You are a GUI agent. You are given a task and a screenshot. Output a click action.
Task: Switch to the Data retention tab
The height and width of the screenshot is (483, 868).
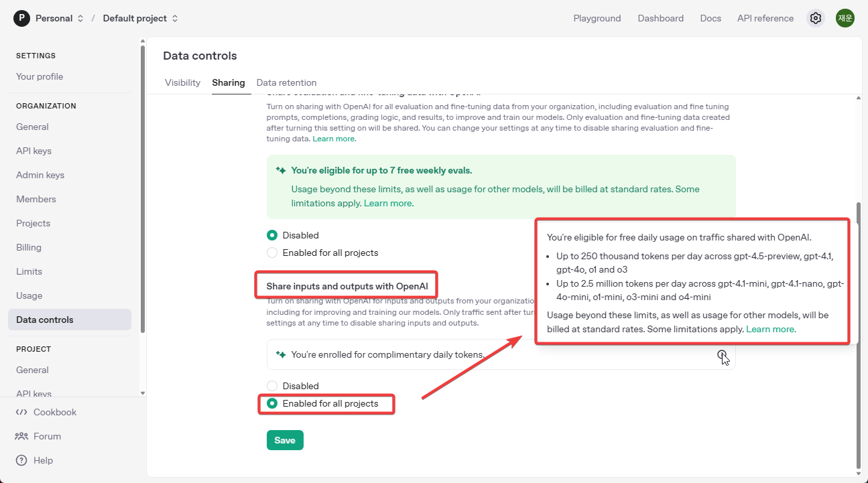tap(286, 82)
